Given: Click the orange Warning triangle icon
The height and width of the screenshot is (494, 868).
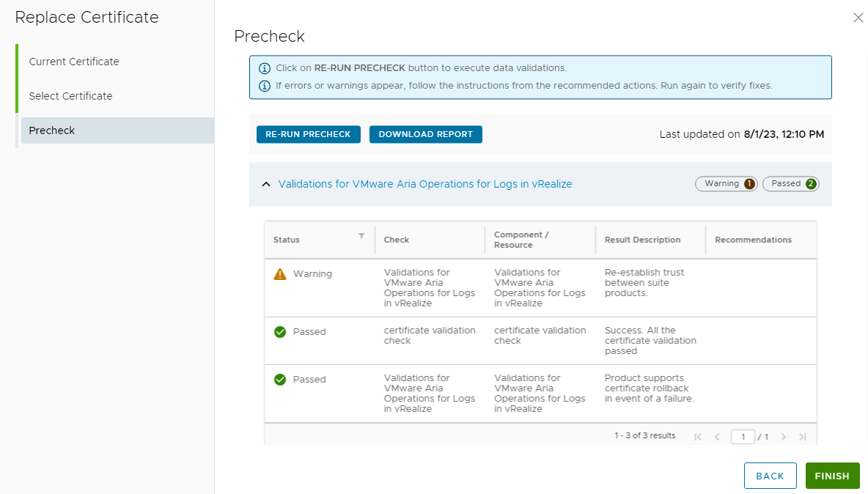Looking at the screenshot, I should tap(280, 274).
